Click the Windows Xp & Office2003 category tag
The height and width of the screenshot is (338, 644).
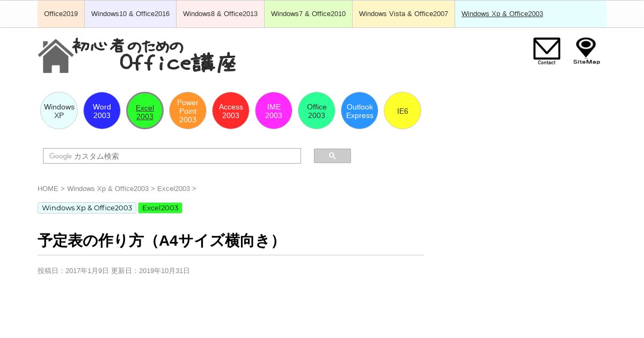click(x=87, y=208)
